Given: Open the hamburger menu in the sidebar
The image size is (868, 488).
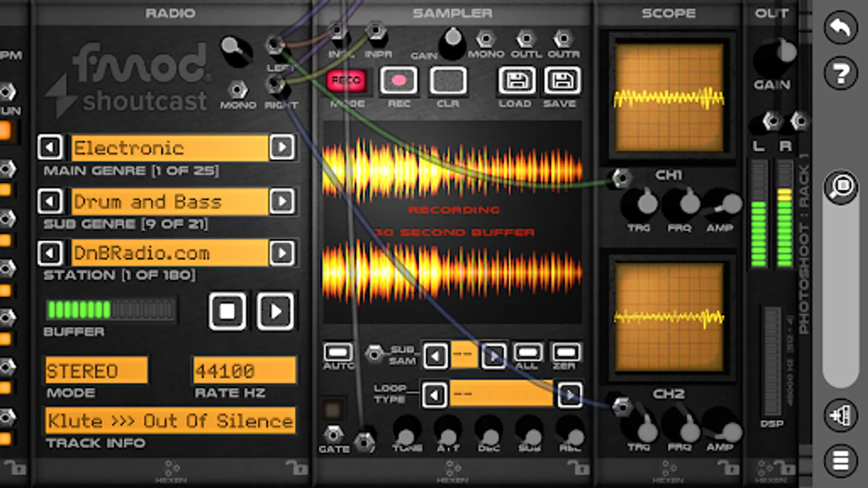Looking at the screenshot, I should (841, 460).
